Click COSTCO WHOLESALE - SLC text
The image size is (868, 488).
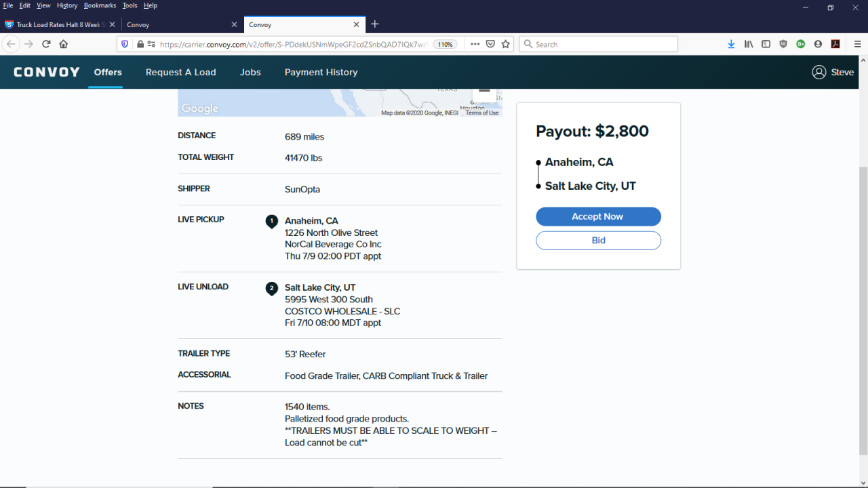pyautogui.click(x=342, y=311)
